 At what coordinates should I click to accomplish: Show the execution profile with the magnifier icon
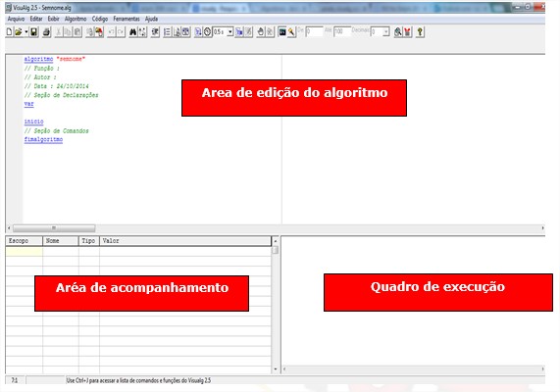[398, 32]
